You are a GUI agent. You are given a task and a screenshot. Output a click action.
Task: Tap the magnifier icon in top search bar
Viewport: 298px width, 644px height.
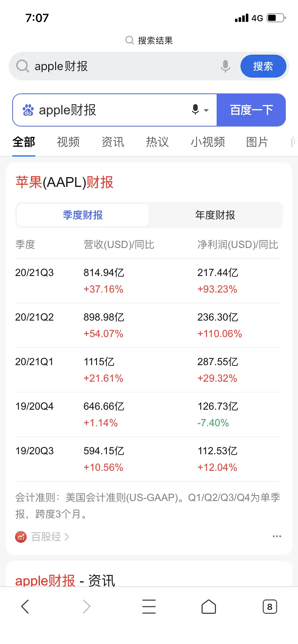[x=23, y=66]
